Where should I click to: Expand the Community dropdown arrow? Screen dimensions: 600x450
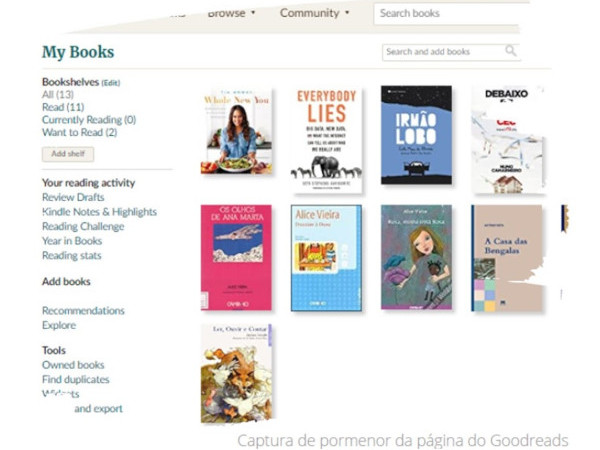347,13
